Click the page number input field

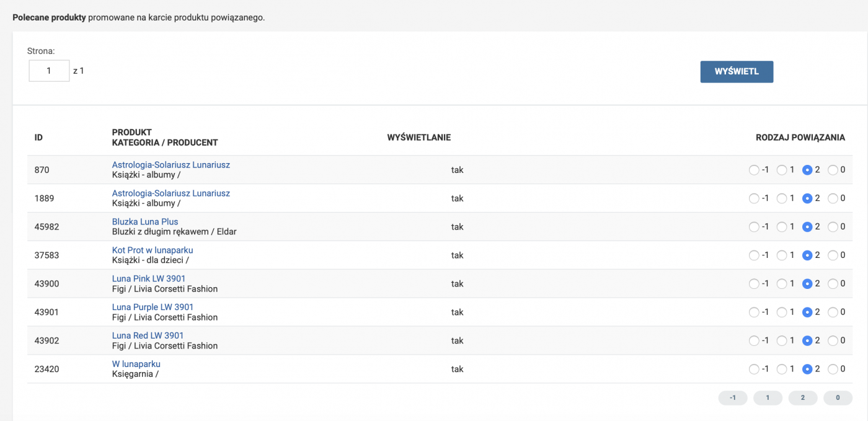click(49, 71)
